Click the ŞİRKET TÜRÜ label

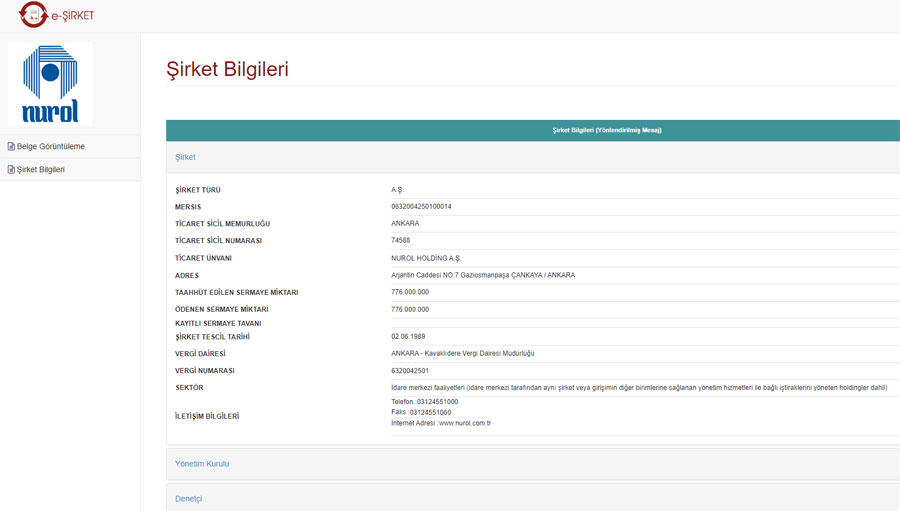pos(198,190)
